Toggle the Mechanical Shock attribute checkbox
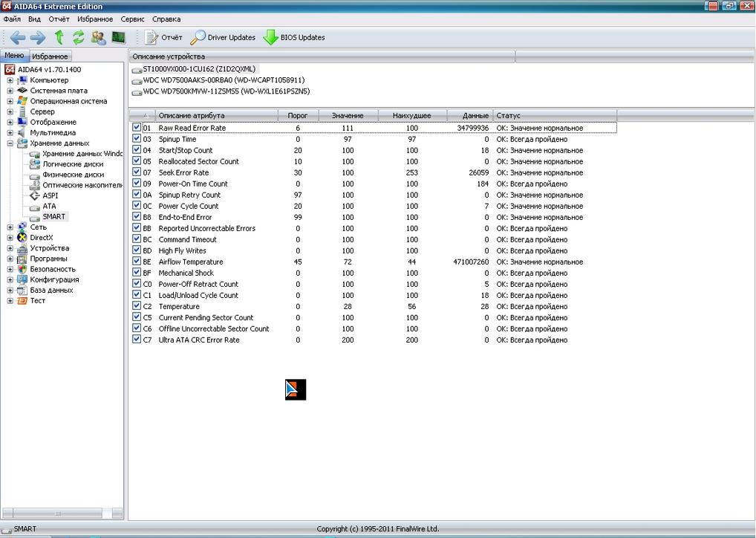Screen dimensions: 756x538 (x=137, y=272)
